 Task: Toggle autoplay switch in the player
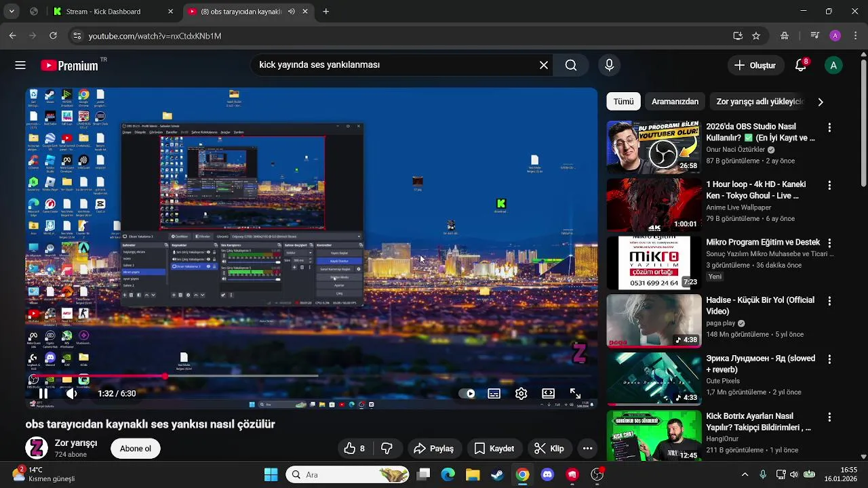467,393
